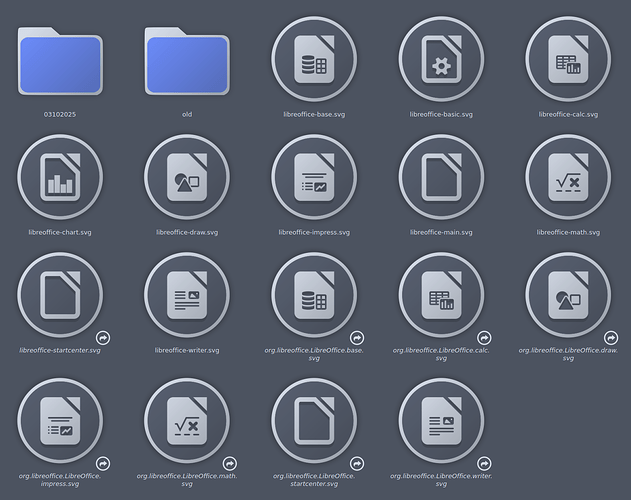Click the libreoffice-math.svg filename label

click(568, 232)
